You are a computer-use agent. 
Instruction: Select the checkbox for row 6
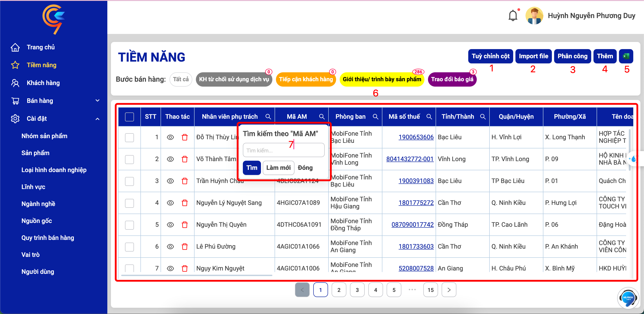[x=129, y=247]
